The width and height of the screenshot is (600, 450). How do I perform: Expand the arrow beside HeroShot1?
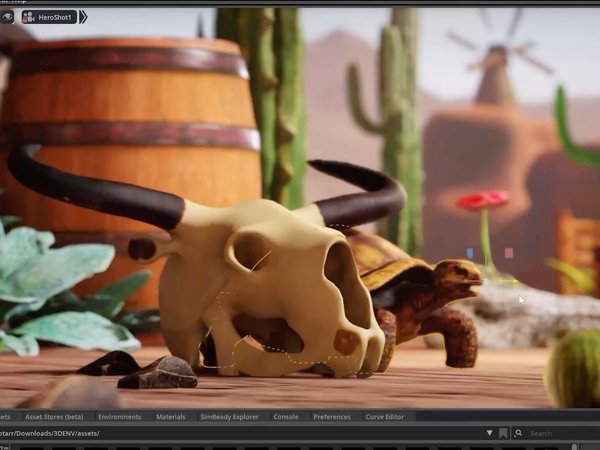coord(83,17)
